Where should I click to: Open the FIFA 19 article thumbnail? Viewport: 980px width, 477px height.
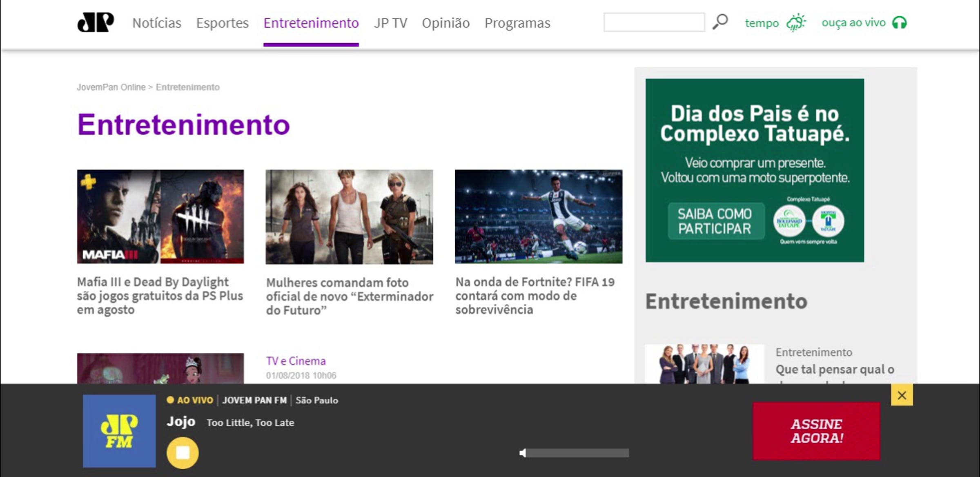coord(539,216)
